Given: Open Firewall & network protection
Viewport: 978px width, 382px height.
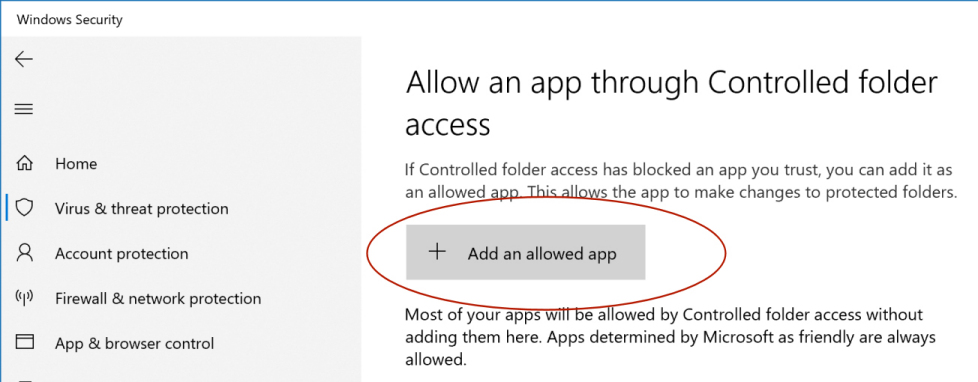Looking at the screenshot, I should click(158, 298).
